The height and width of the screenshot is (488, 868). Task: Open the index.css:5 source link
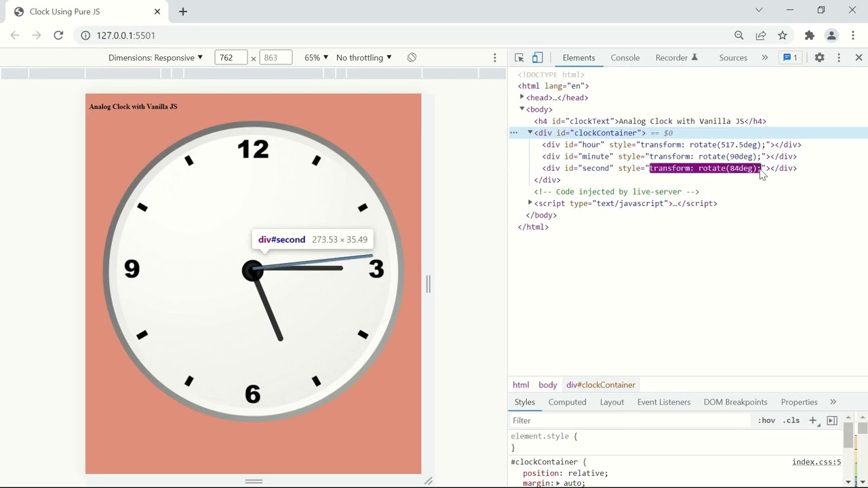tap(816, 462)
